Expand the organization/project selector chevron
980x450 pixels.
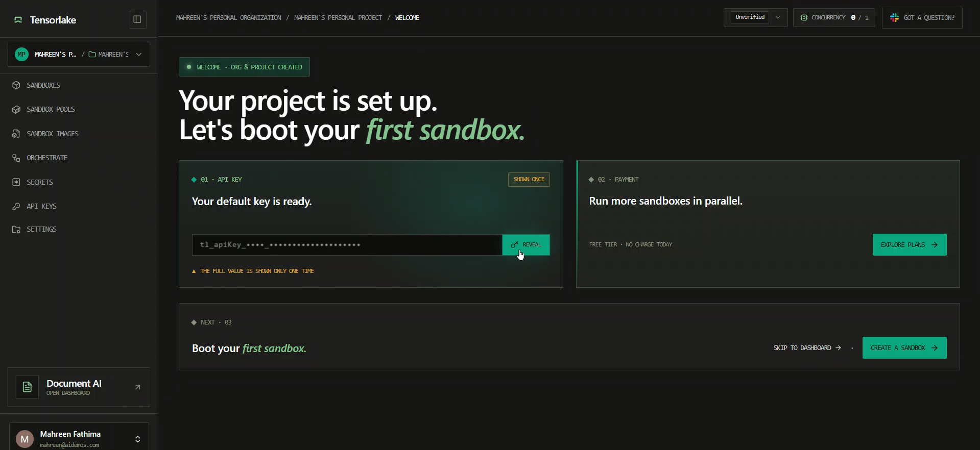tap(139, 54)
